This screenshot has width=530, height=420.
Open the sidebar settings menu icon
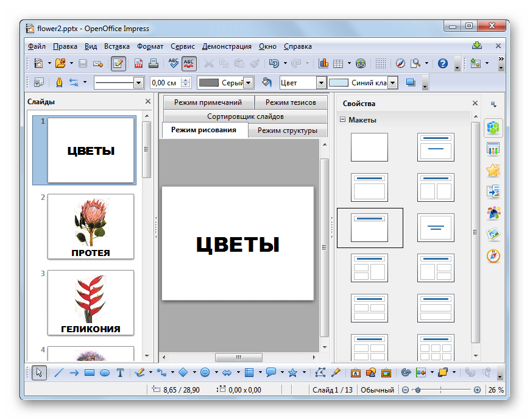pyautogui.click(x=493, y=104)
